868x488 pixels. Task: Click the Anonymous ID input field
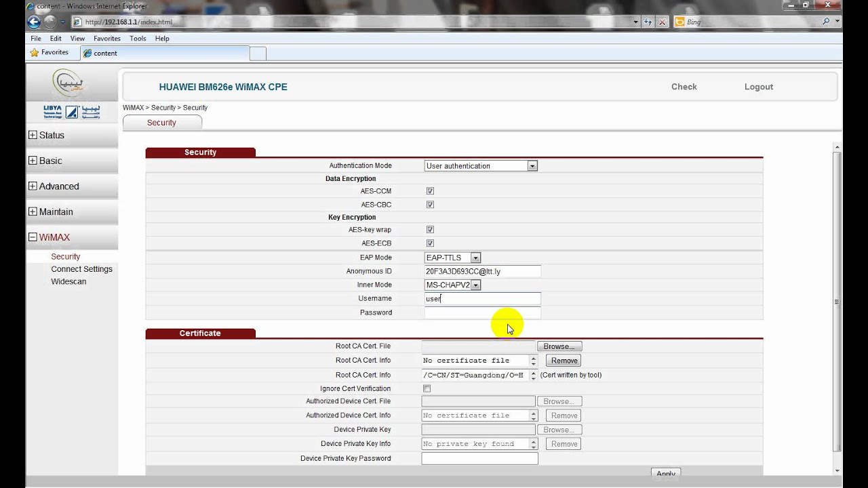click(482, 271)
